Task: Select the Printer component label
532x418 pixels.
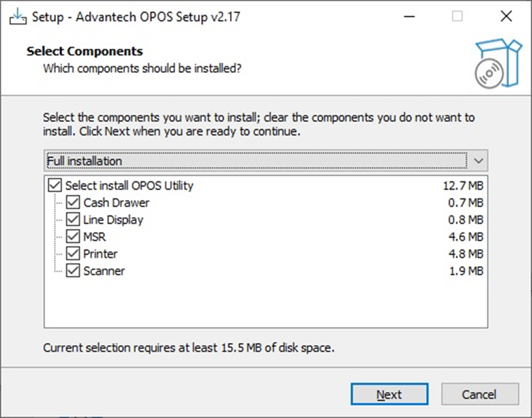Action: click(100, 254)
